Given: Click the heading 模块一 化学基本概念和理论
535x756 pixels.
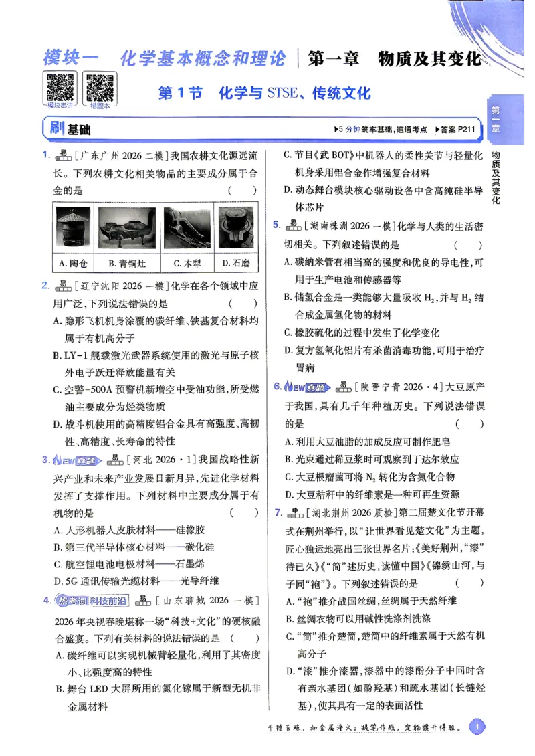Looking at the screenshot, I should coord(164,58).
